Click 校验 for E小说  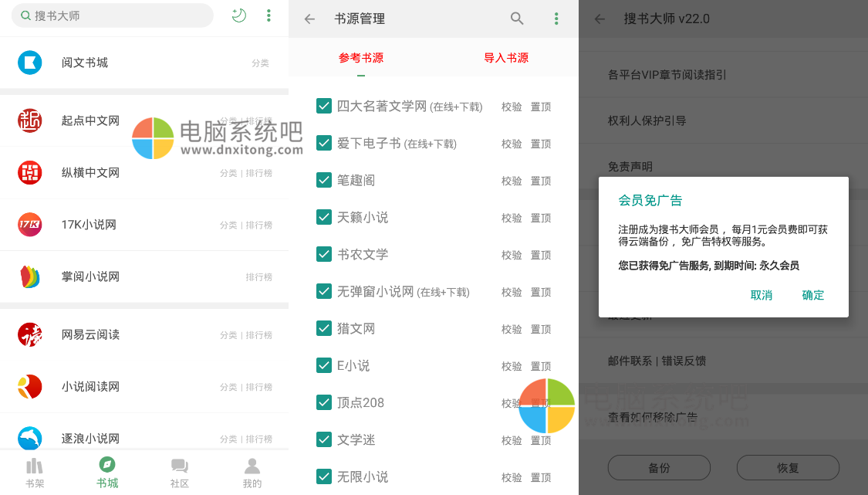coord(512,366)
